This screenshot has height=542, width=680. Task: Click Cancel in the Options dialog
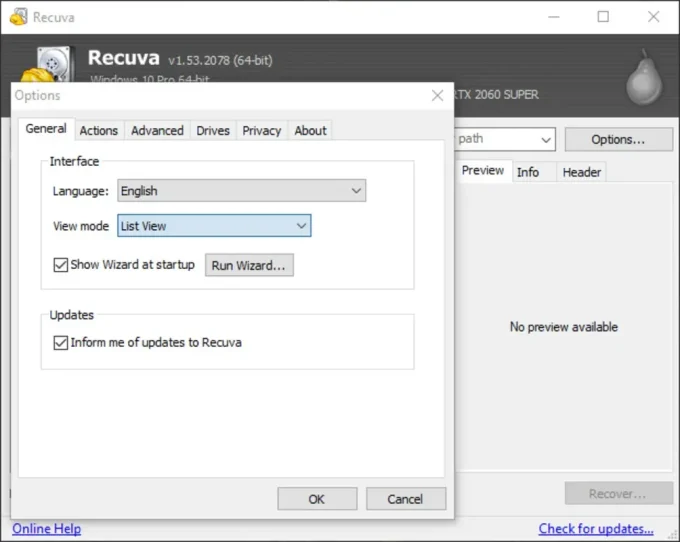405,499
